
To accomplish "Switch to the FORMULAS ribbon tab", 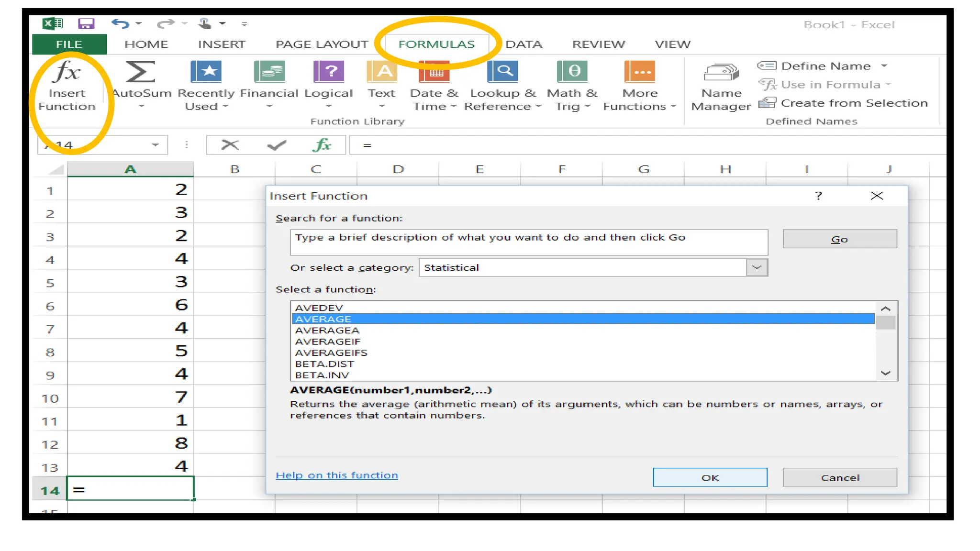I will click(x=436, y=44).
